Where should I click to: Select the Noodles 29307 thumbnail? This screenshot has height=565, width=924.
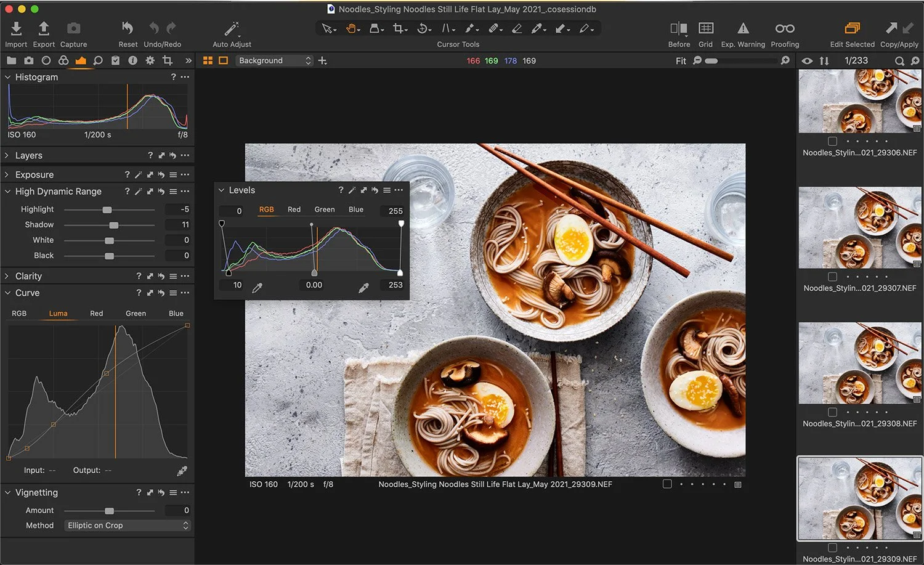point(859,228)
